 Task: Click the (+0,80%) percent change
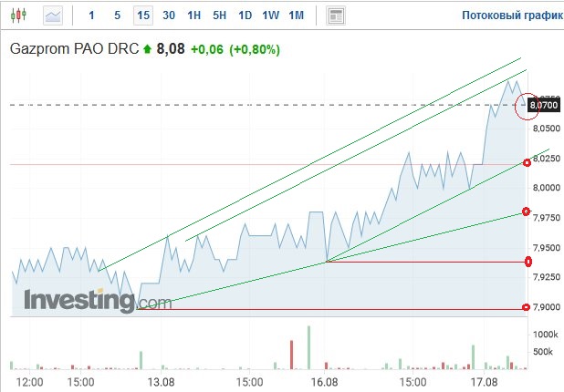tap(255, 49)
